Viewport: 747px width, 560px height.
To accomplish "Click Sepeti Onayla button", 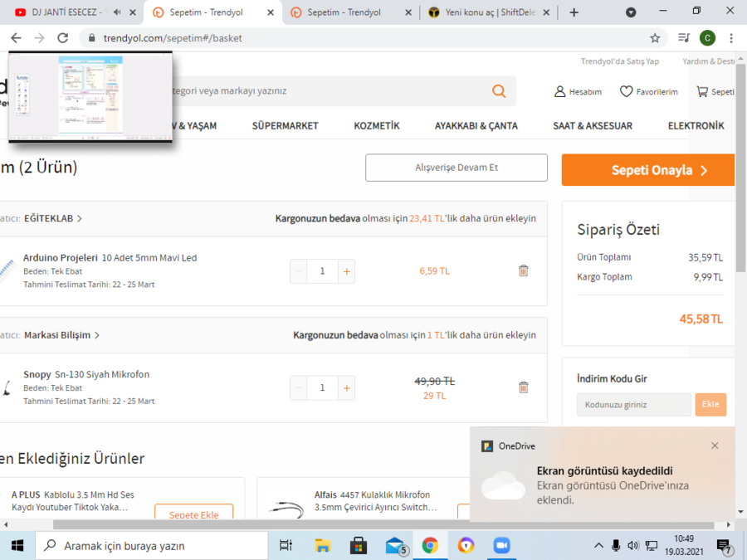I will click(x=648, y=170).
